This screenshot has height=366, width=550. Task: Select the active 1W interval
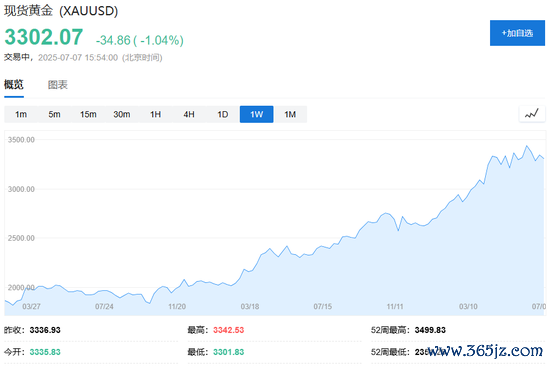[256, 114]
